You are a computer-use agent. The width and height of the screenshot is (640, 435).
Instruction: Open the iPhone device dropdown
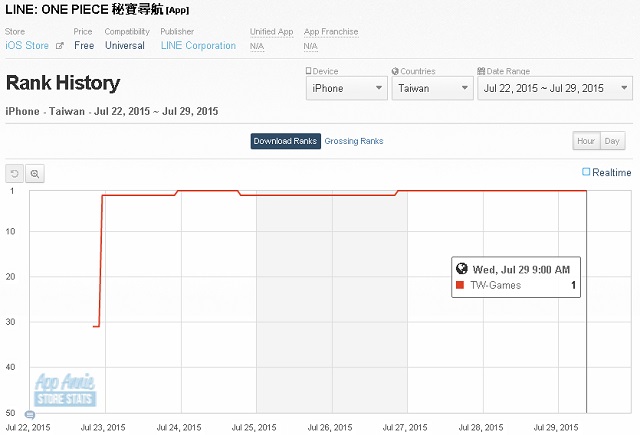click(347, 88)
